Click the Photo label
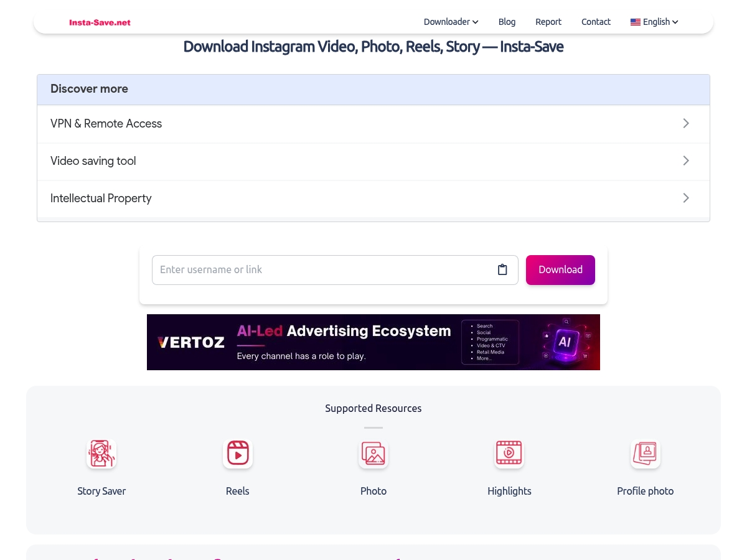This screenshot has height=560, width=747. (x=374, y=491)
